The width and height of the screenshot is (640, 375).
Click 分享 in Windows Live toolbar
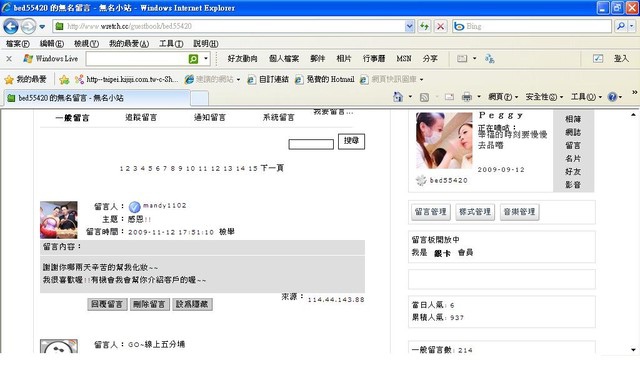tap(430, 59)
